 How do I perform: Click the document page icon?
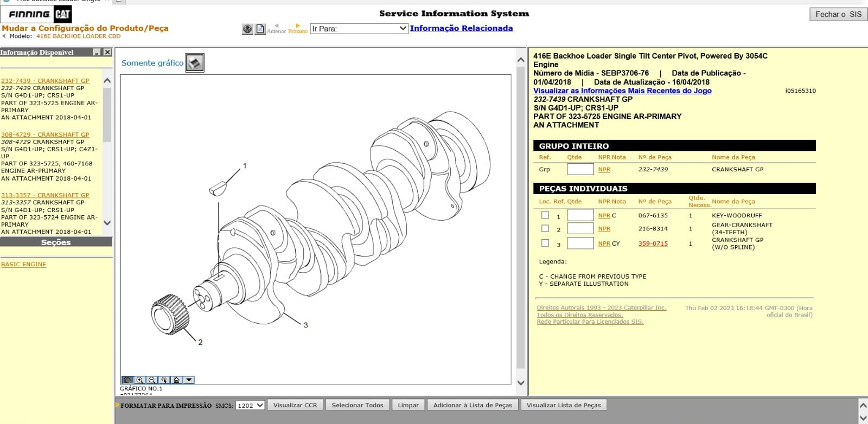[260, 29]
